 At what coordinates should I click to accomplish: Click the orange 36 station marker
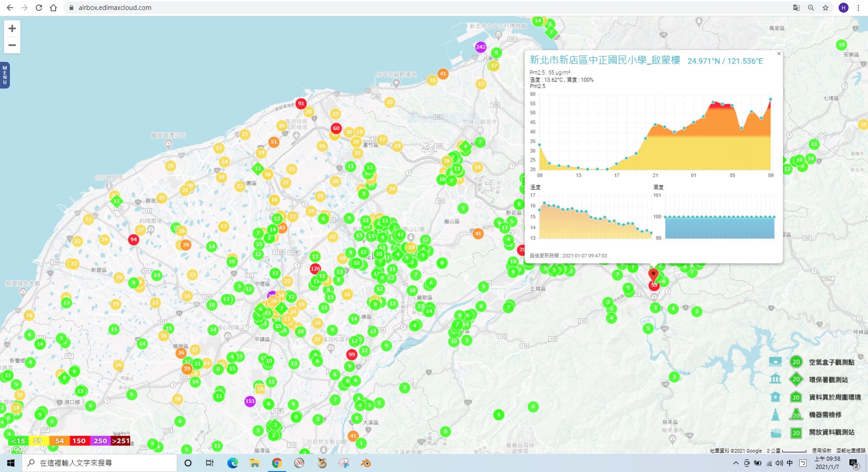pyautogui.click(x=181, y=353)
